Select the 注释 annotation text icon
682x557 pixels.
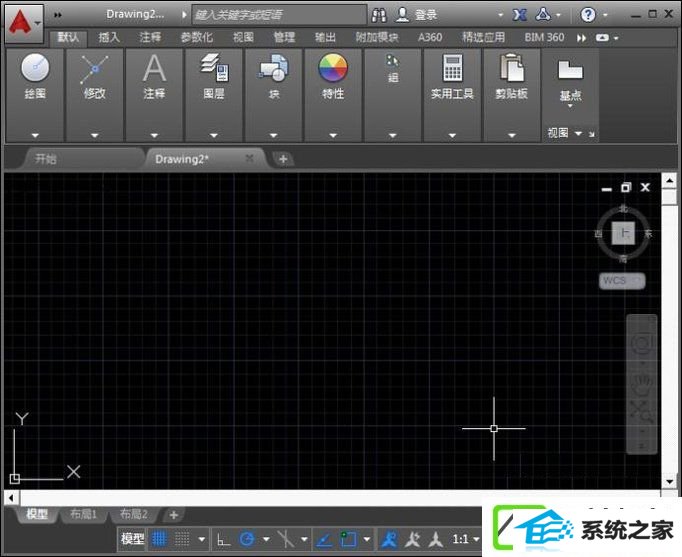point(154,68)
